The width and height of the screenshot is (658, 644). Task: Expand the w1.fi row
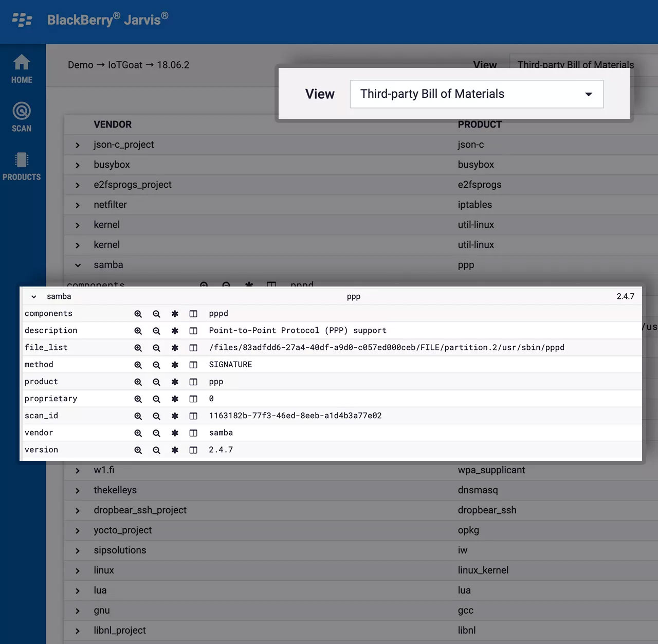(78, 471)
